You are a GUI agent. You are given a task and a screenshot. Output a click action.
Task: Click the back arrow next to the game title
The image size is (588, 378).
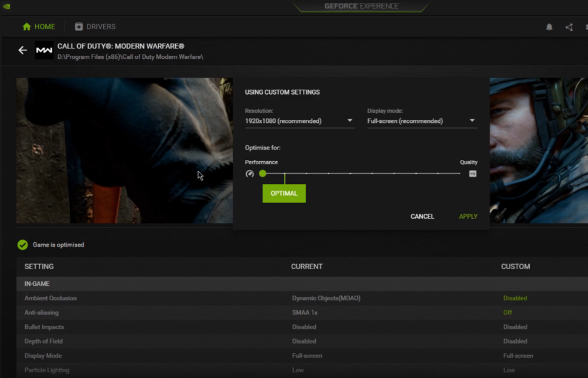click(22, 51)
